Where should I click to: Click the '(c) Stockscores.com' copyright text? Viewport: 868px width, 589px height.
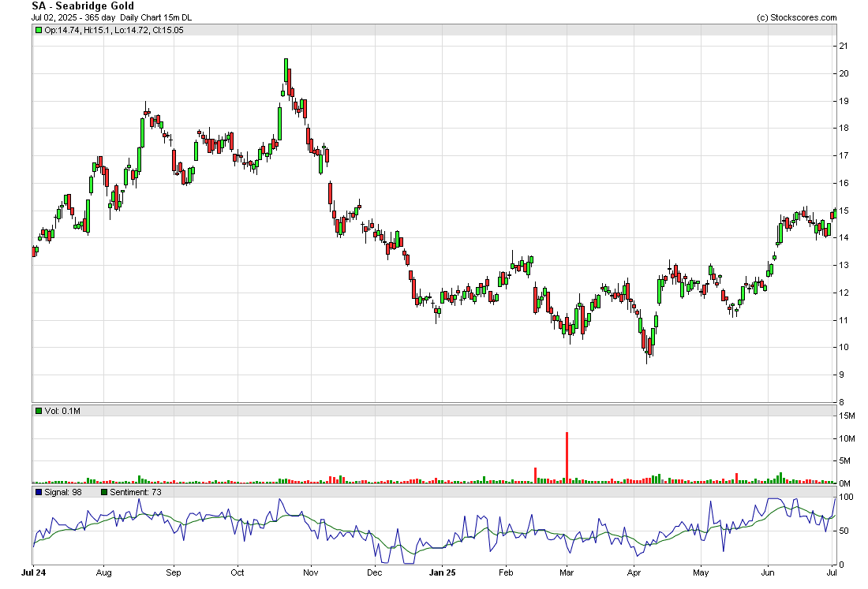(x=797, y=17)
